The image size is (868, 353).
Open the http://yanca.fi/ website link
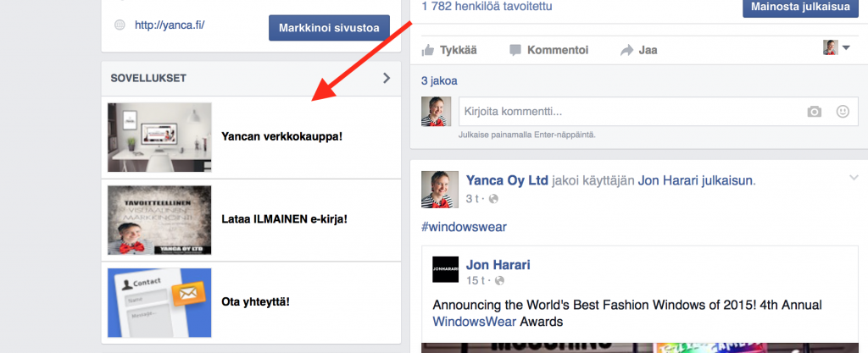pos(170,25)
